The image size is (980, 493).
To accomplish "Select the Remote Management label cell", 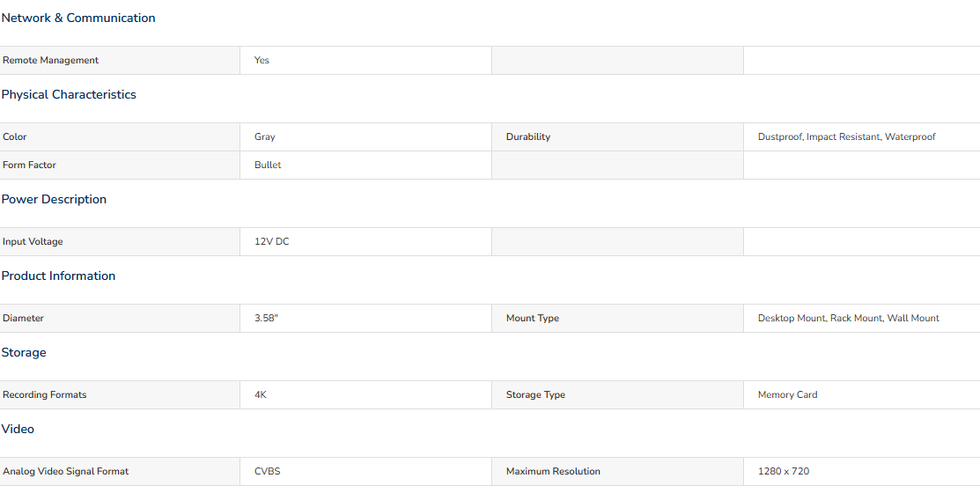I will (x=120, y=61).
